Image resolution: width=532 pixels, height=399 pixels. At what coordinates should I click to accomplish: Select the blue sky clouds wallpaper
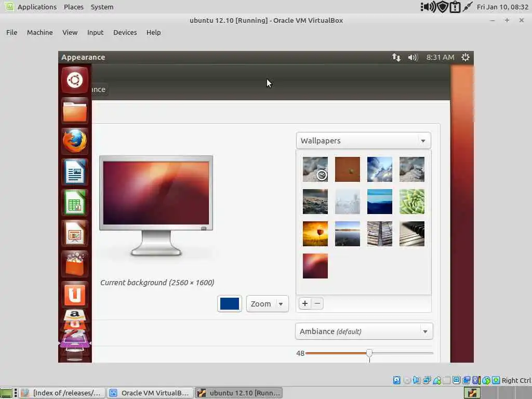pyautogui.click(x=380, y=169)
